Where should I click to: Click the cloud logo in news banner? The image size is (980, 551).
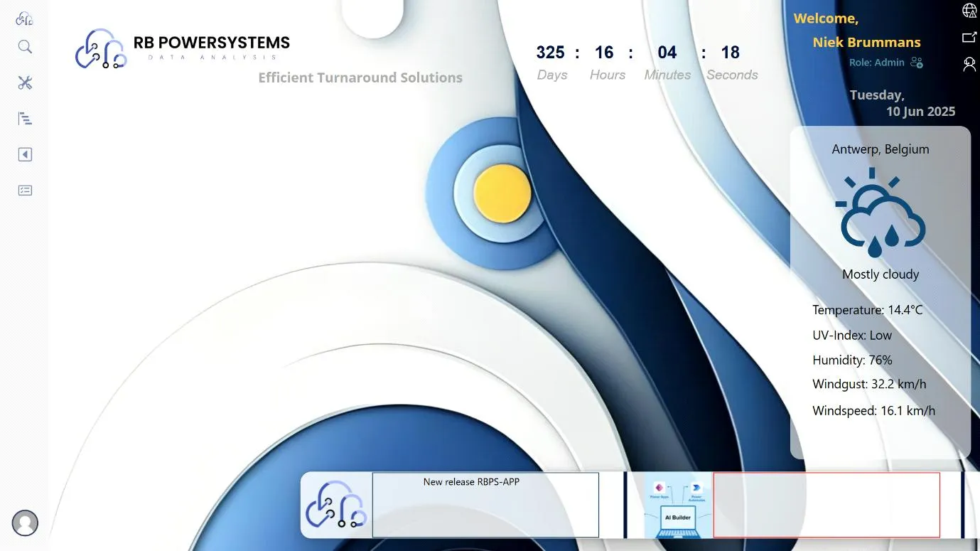336,504
